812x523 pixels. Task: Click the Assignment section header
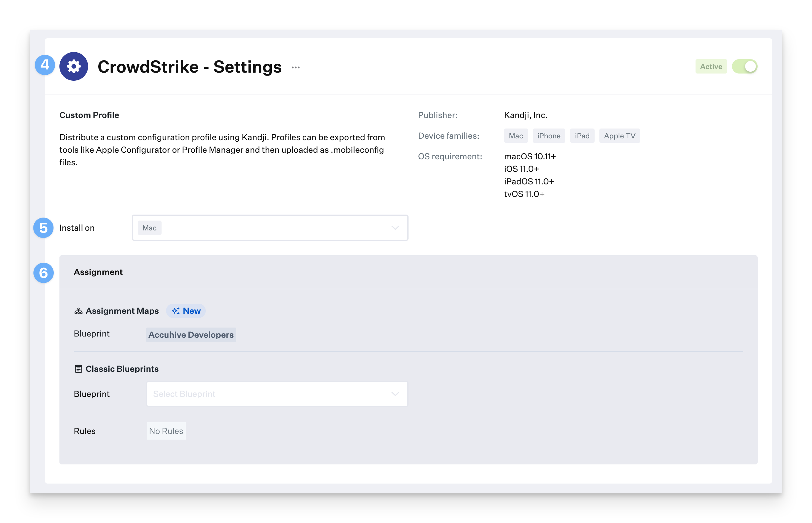tap(98, 272)
